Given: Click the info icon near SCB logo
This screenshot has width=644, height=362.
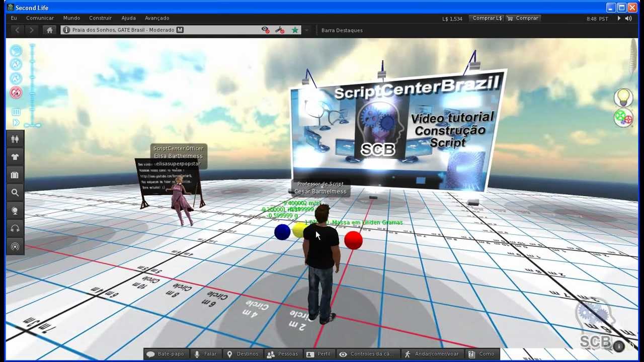Looking at the screenshot, I should 619,345.
